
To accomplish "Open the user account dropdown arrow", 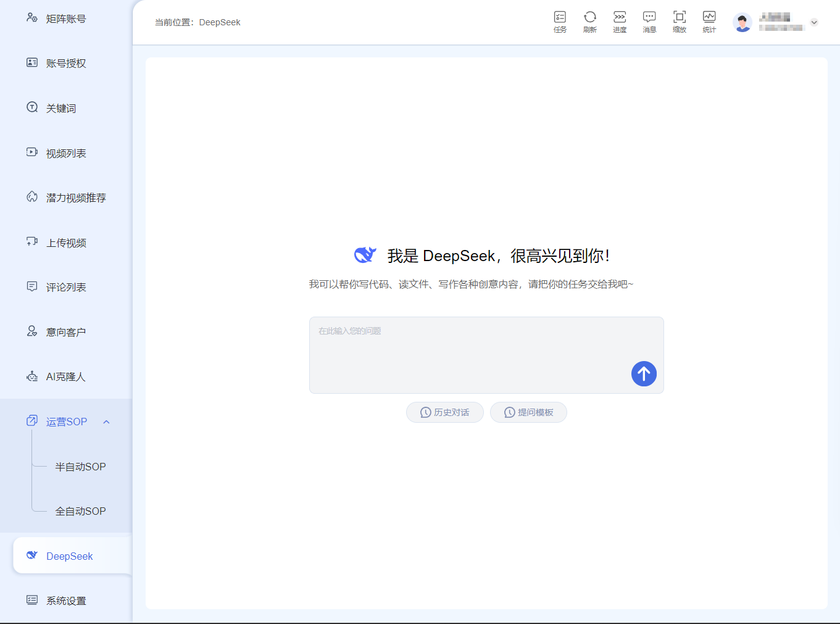I will (x=814, y=22).
